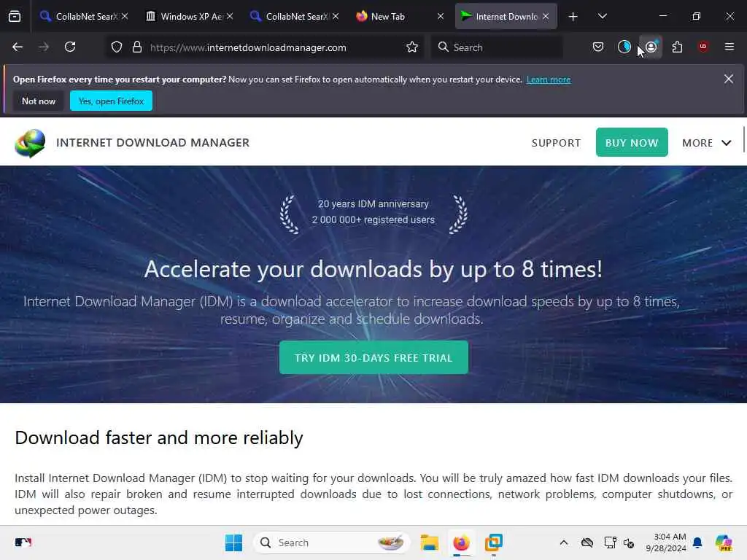Follow the Learn more link
Image resolution: width=747 pixels, height=560 pixels.
coord(549,79)
